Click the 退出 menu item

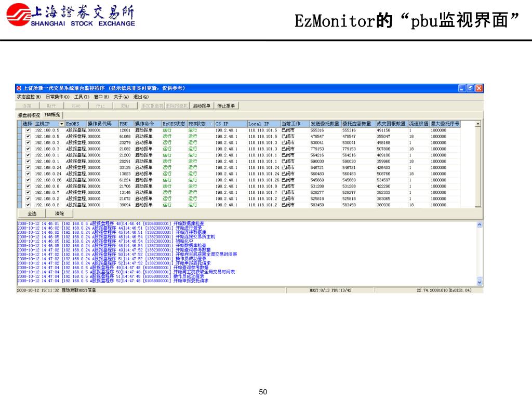pos(141,97)
